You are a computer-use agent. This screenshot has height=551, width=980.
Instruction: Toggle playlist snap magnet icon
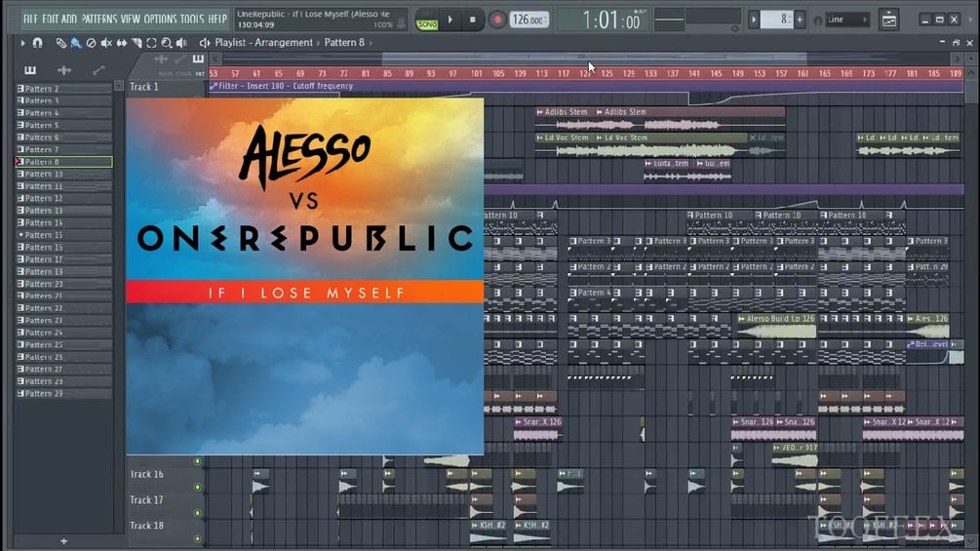click(37, 43)
